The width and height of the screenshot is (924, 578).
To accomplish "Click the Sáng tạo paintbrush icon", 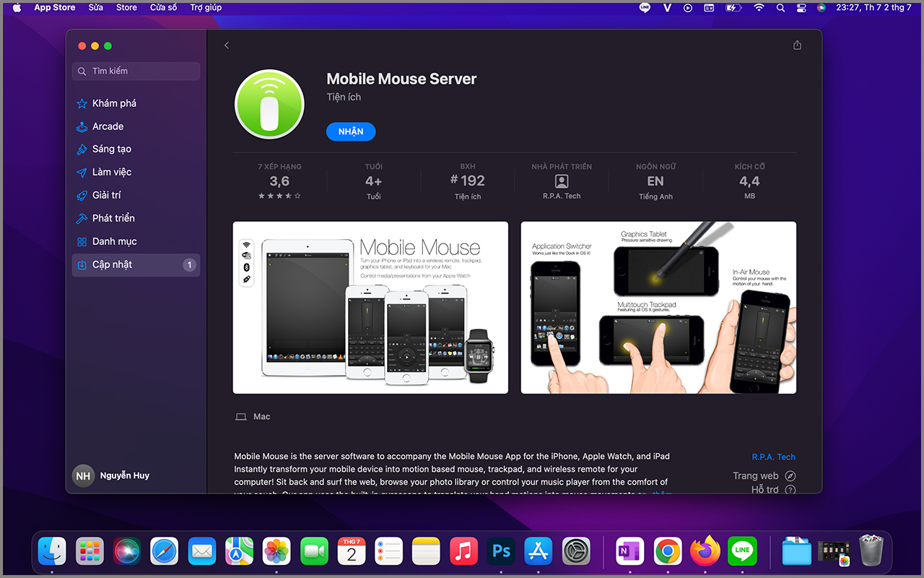I will click(x=82, y=150).
